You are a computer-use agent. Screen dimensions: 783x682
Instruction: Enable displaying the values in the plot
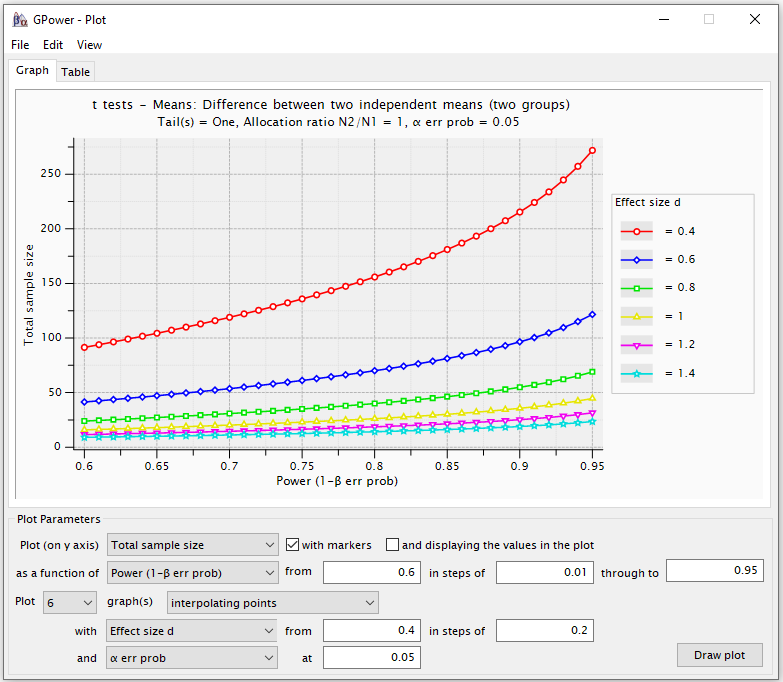[393, 545]
